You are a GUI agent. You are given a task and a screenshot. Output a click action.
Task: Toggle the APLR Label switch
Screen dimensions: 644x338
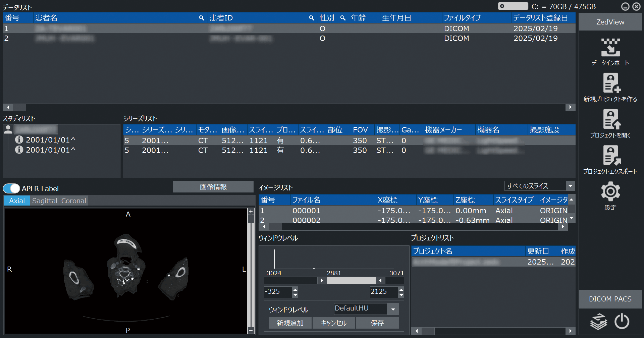11,188
